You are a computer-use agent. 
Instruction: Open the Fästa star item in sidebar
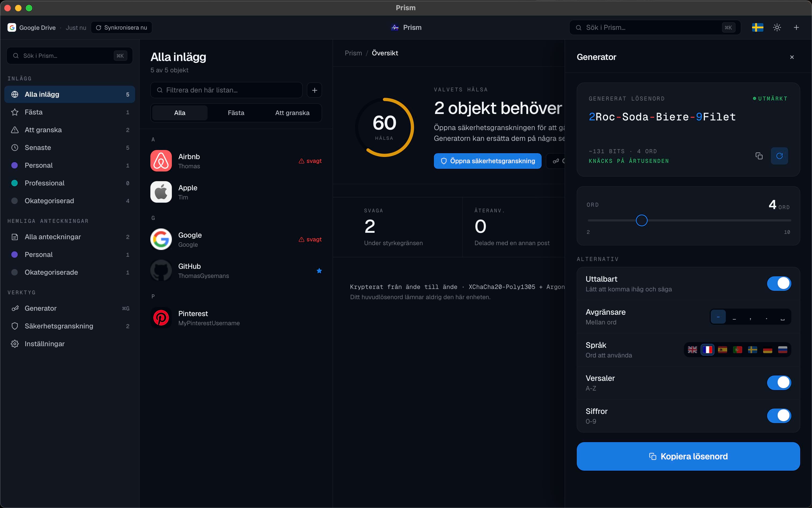coord(70,112)
